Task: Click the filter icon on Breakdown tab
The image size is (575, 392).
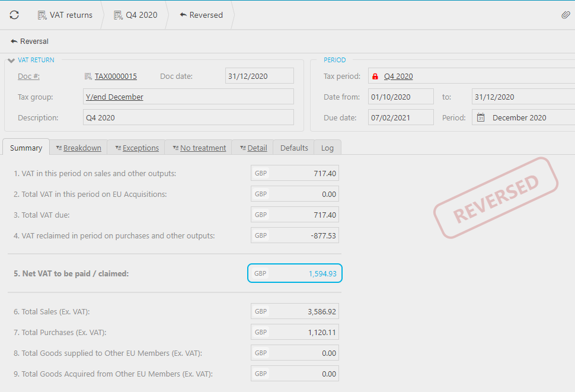Action: point(59,148)
